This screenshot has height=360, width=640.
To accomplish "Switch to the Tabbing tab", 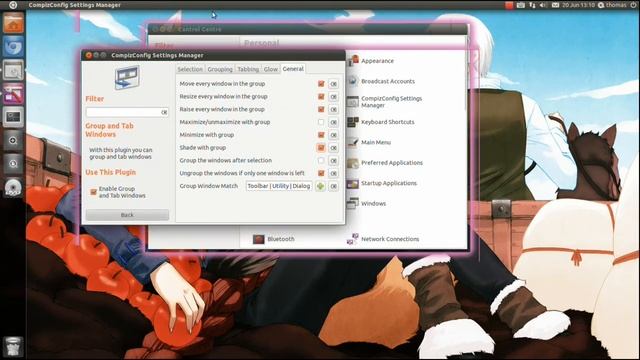I will (248, 69).
